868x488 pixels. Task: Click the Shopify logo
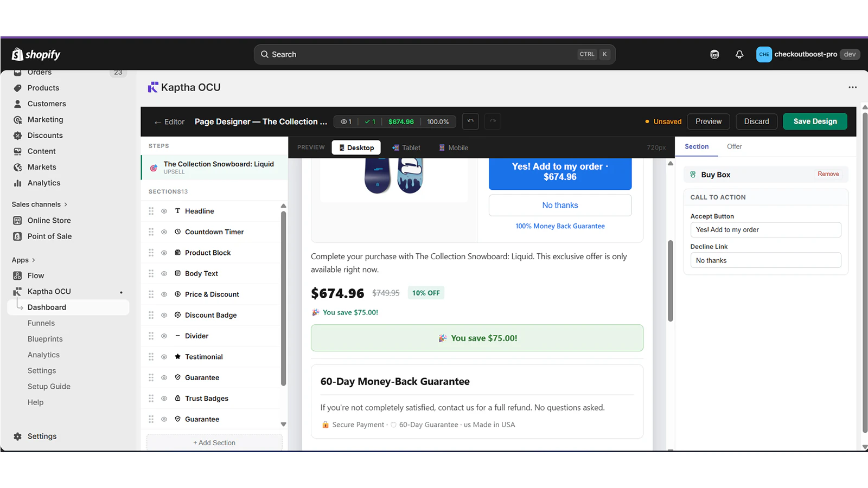click(x=36, y=54)
